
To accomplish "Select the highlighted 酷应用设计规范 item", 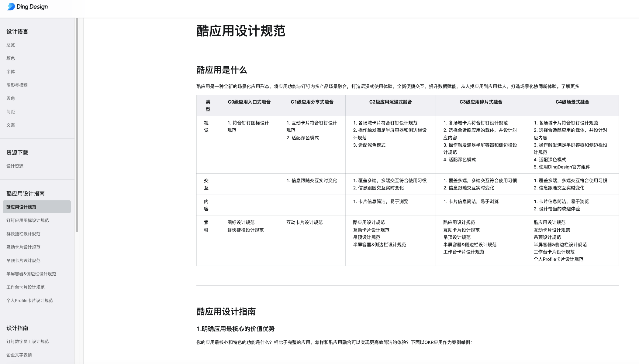I will click(x=37, y=207).
